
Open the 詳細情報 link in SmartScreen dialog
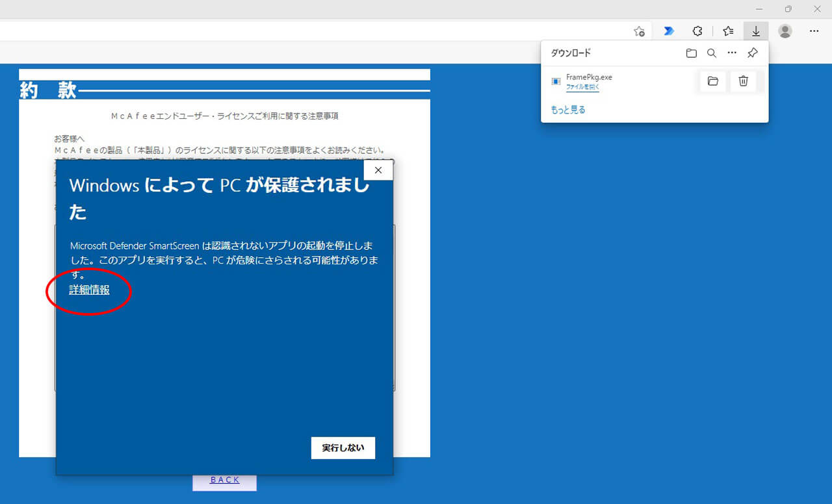coord(89,290)
